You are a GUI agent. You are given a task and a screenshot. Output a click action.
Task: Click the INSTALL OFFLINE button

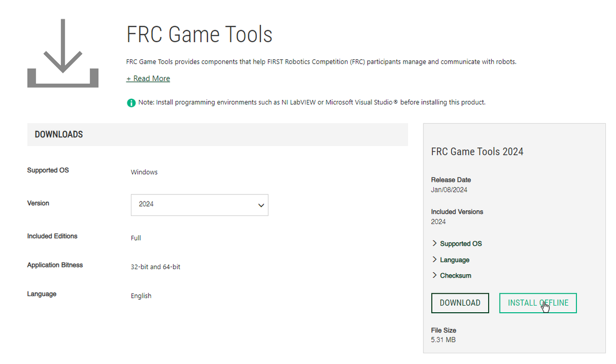[x=538, y=303]
